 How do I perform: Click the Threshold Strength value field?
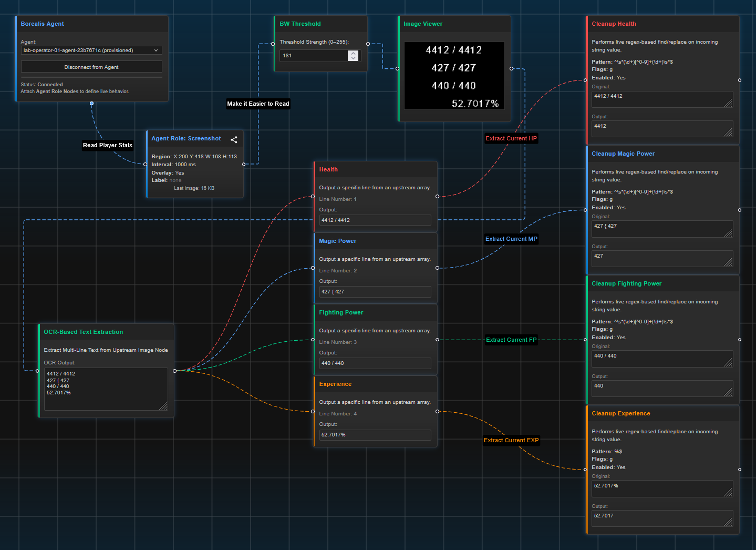click(x=314, y=55)
